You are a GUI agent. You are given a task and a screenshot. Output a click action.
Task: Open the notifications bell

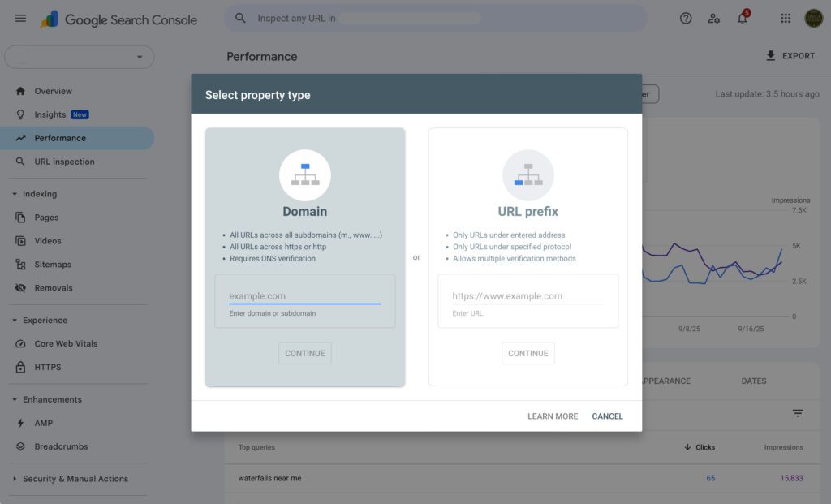tap(742, 19)
